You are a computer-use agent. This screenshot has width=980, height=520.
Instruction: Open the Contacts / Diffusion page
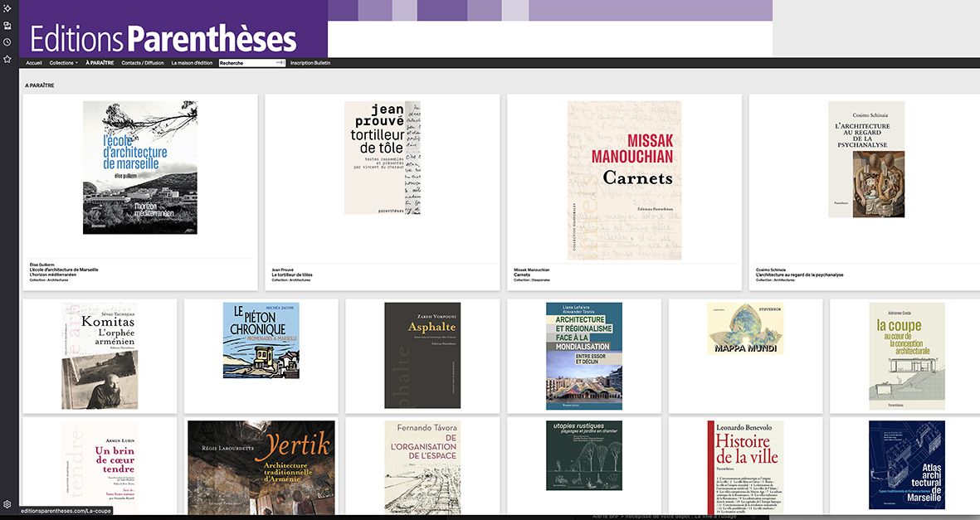(143, 63)
